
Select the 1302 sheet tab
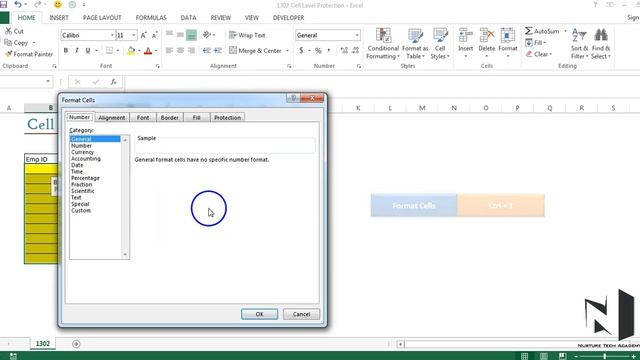click(x=43, y=344)
